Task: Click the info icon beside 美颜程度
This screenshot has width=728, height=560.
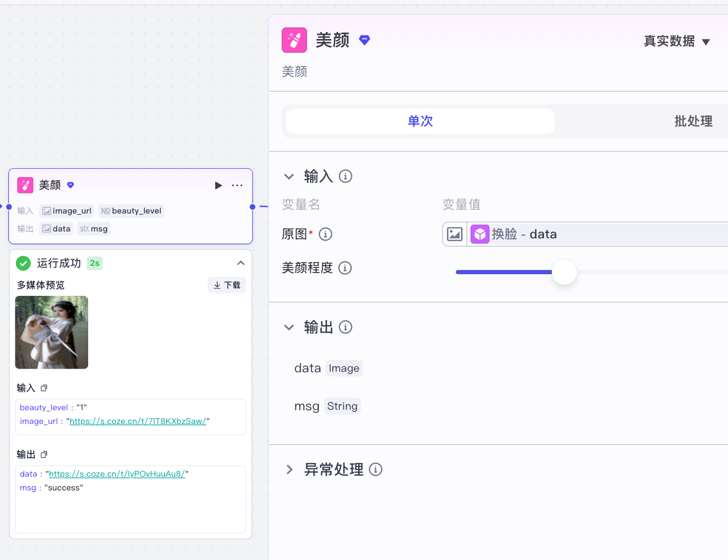Action: [x=345, y=268]
